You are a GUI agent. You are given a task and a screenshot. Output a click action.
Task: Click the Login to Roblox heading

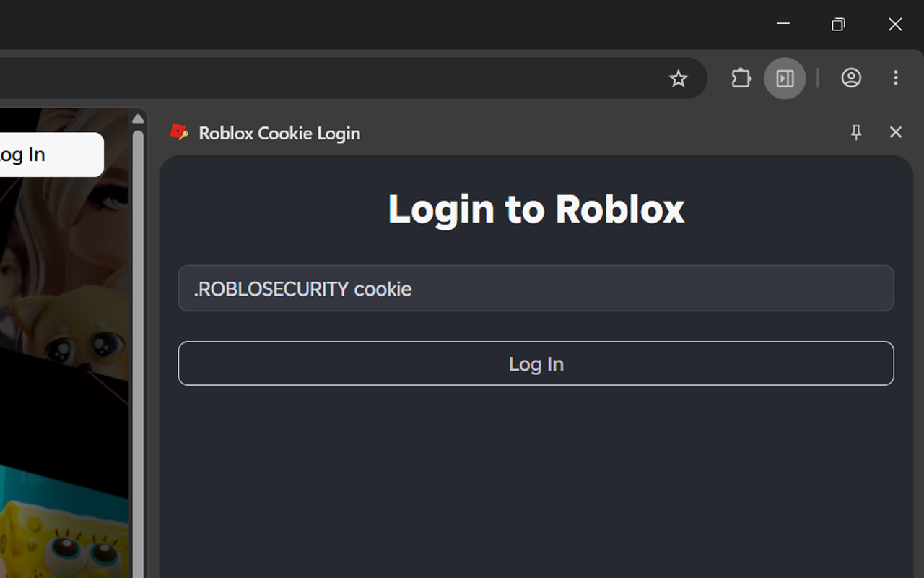(536, 209)
